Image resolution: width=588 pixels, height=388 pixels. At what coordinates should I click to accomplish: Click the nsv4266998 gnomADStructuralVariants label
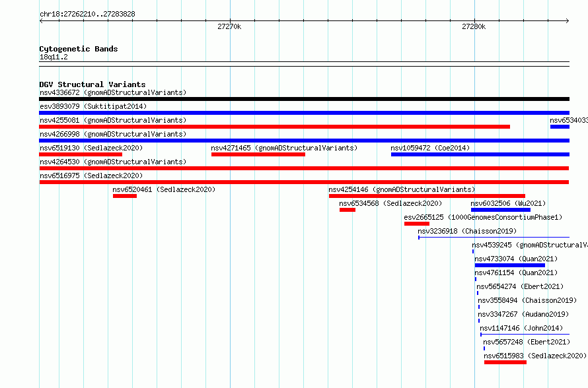point(113,134)
